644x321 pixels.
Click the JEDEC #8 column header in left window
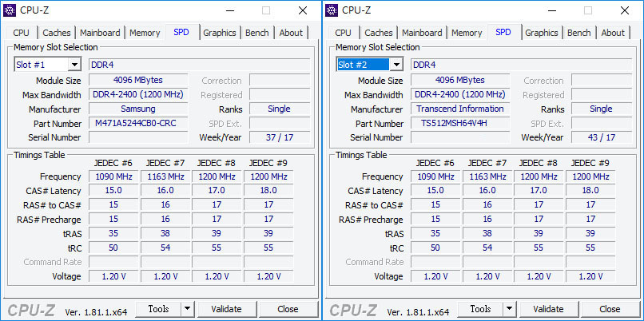(217, 163)
